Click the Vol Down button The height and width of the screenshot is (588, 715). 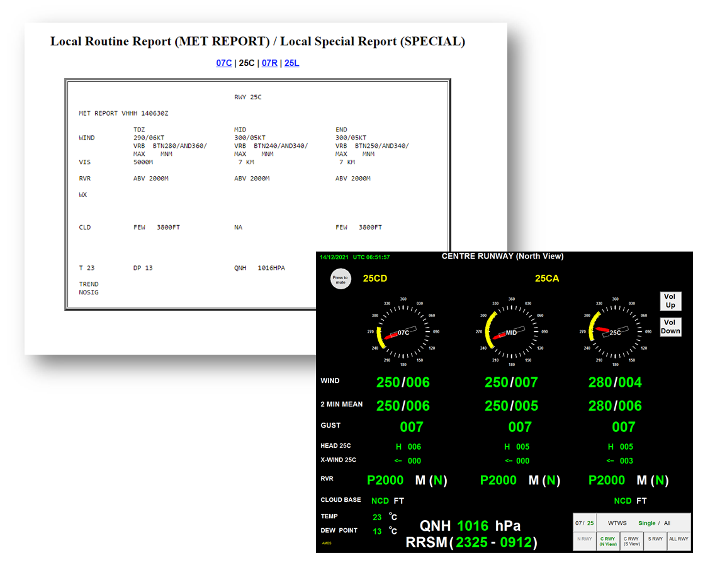[670, 327]
